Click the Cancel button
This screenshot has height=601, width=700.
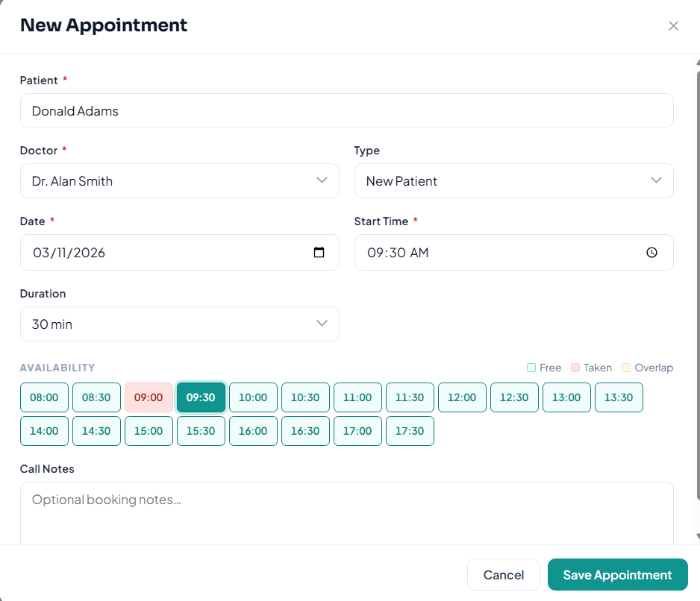(503, 574)
